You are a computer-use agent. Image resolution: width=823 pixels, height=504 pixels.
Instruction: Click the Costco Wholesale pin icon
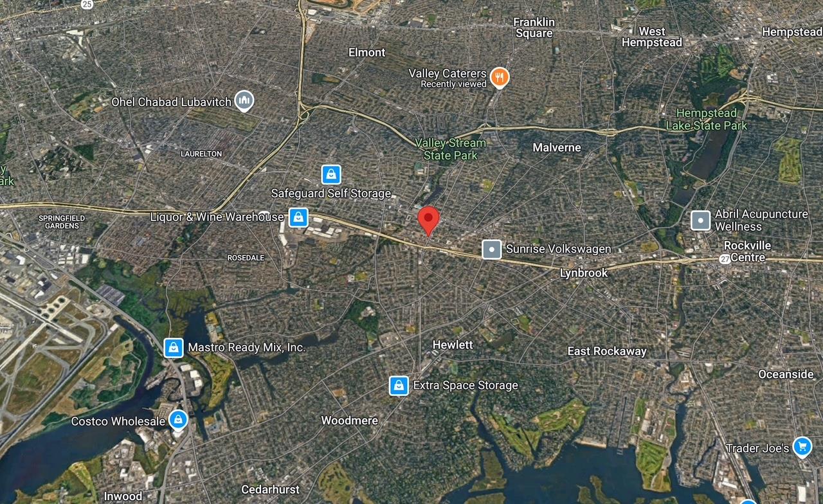click(178, 420)
